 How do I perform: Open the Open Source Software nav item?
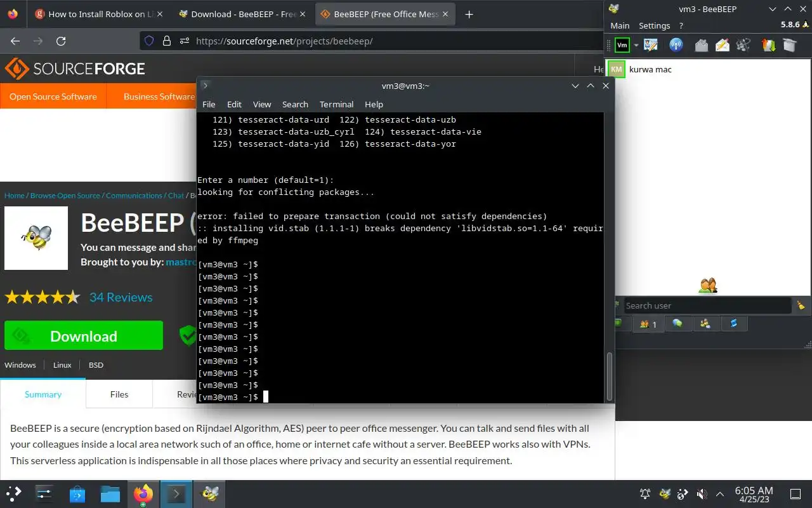tap(53, 97)
